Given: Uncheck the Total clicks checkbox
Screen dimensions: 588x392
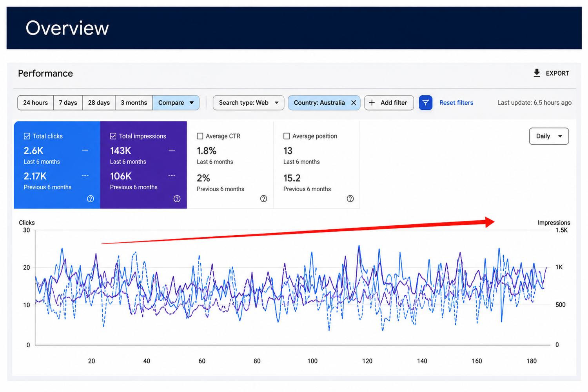Looking at the screenshot, I should (x=27, y=136).
